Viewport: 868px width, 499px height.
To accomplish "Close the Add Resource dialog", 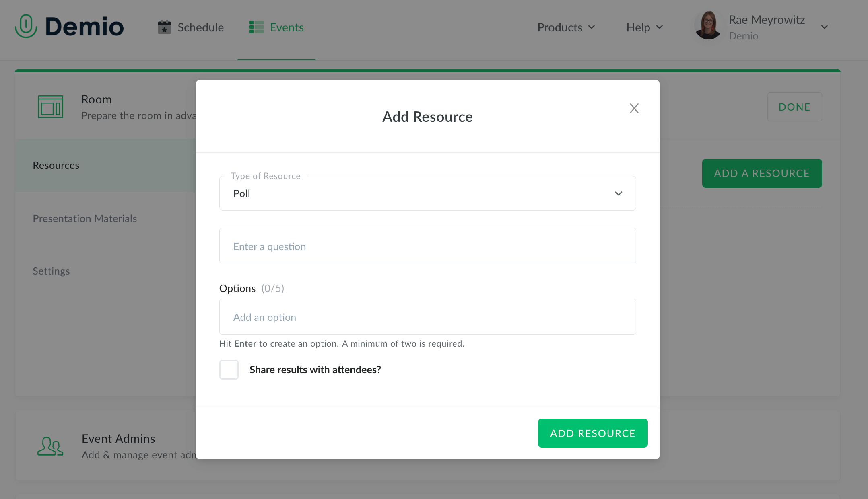I will click(634, 108).
